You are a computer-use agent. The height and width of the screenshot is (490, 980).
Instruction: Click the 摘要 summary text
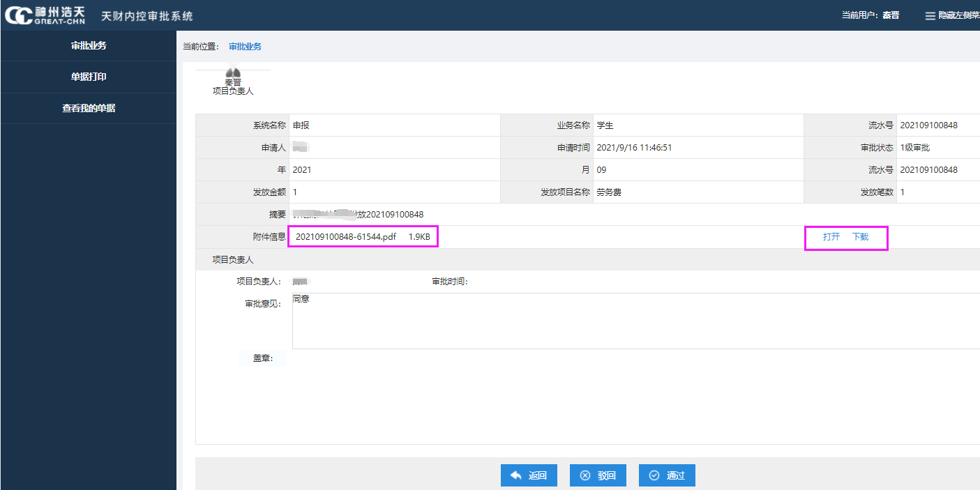point(358,215)
